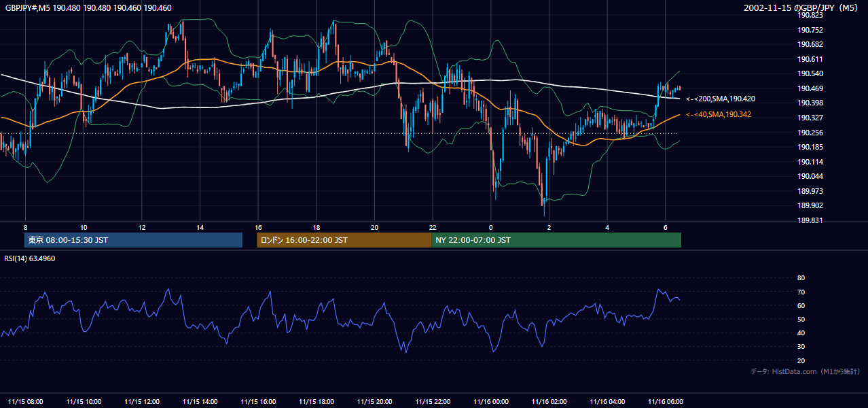Click hour tick 8 under price chart

[x=25, y=227]
